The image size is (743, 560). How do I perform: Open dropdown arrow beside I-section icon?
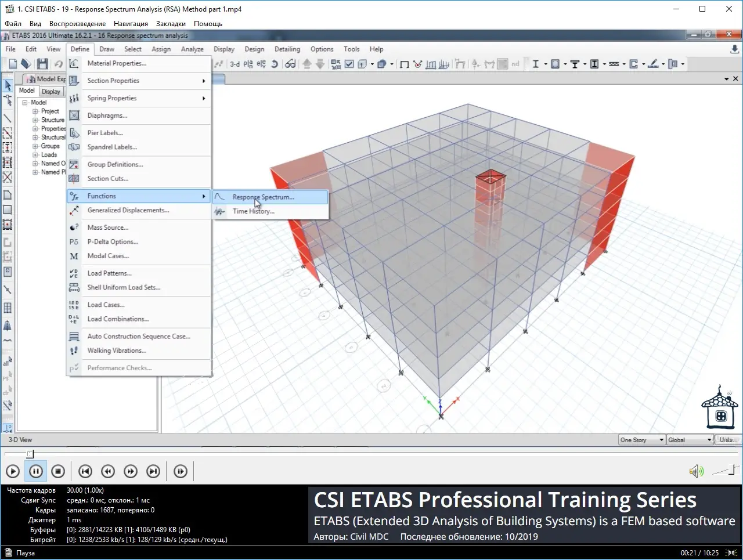pos(546,64)
